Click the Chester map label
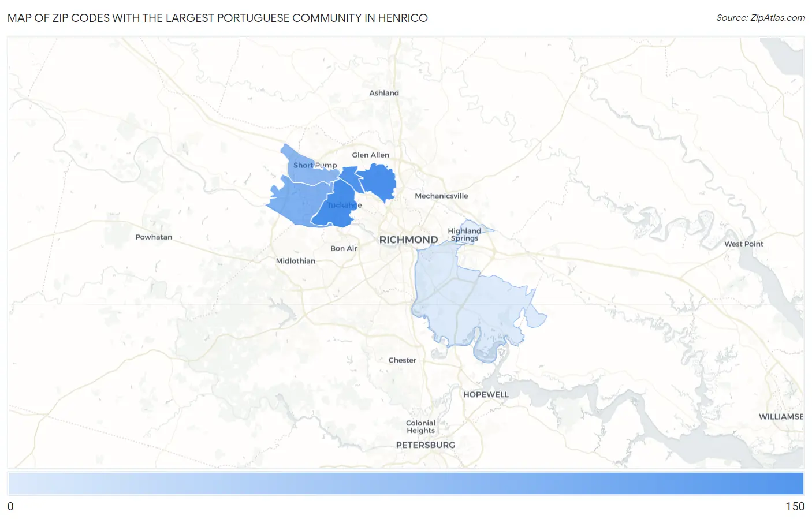Viewport: 812px width, 519px height. pyautogui.click(x=402, y=360)
